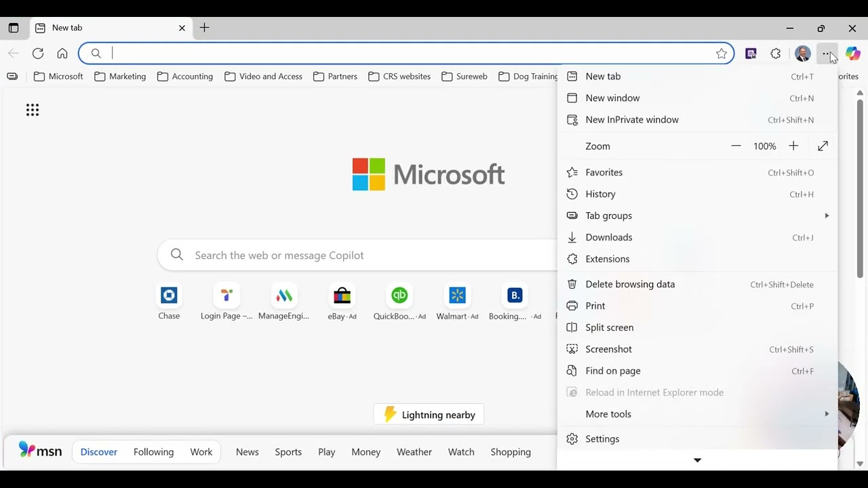868x488 pixels.
Task: Click the Lightning nearby button
Action: pos(429,415)
